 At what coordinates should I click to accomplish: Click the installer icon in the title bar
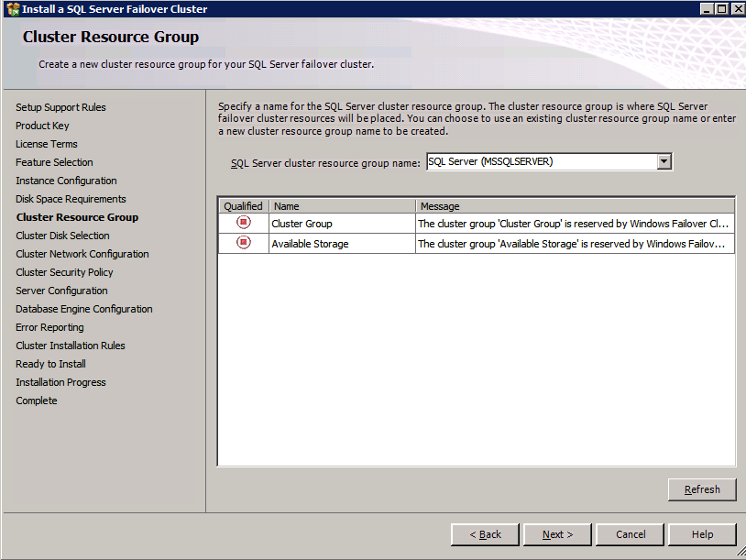pyautogui.click(x=14, y=9)
